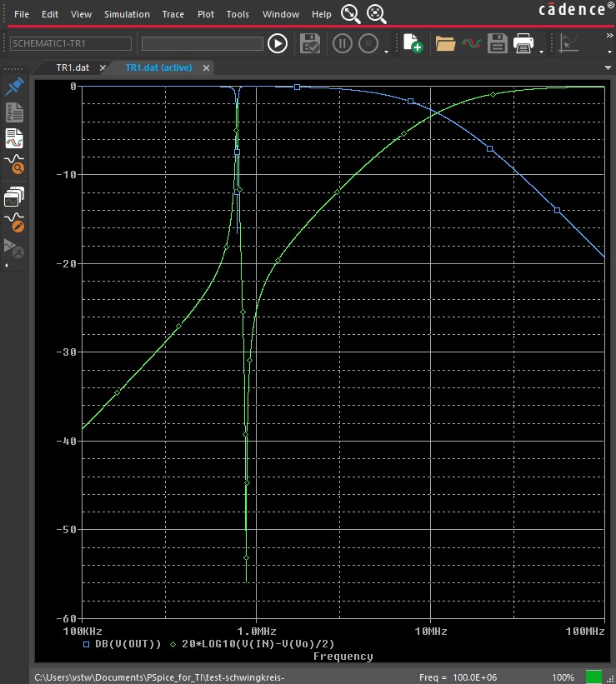Viewport: 616px width, 684px height.
Task: Click the 1.0MHz x-axis label
Action: (256, 632)
